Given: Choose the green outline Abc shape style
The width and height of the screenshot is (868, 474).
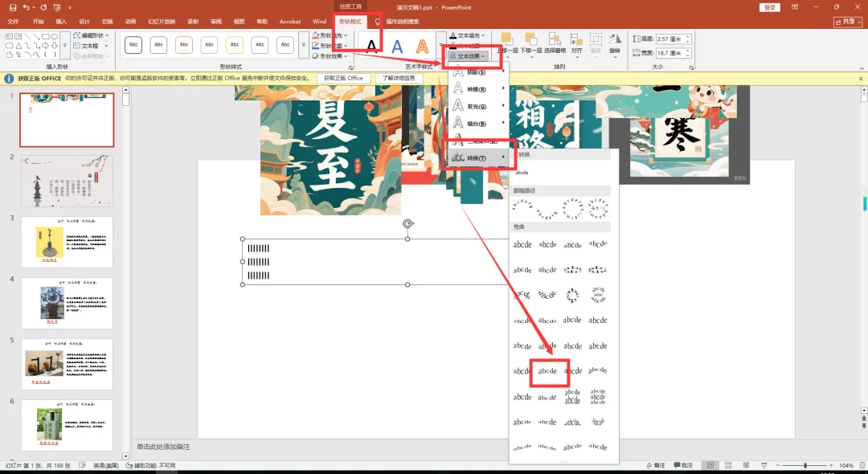Looking at the screenshot, I should [x=285, y=45].
